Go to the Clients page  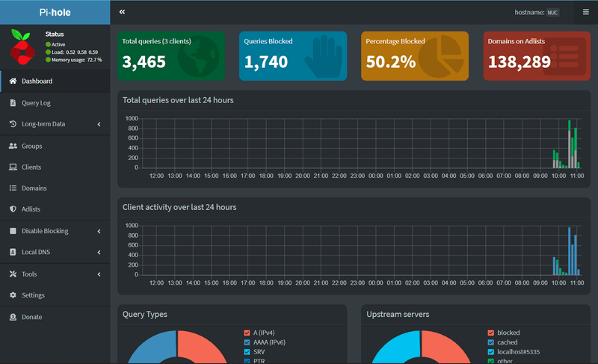(55, 167)
